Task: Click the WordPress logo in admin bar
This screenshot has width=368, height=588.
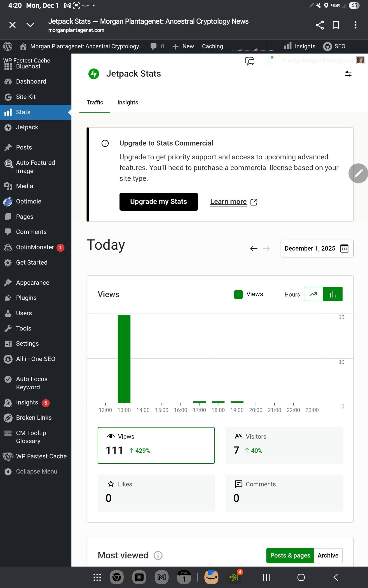Action: (8, 46)
